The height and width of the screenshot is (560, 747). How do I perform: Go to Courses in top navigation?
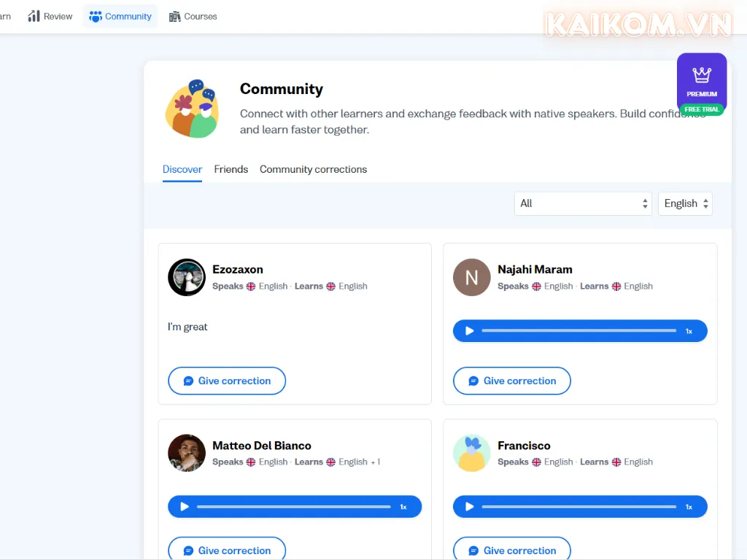coord(193,16)
